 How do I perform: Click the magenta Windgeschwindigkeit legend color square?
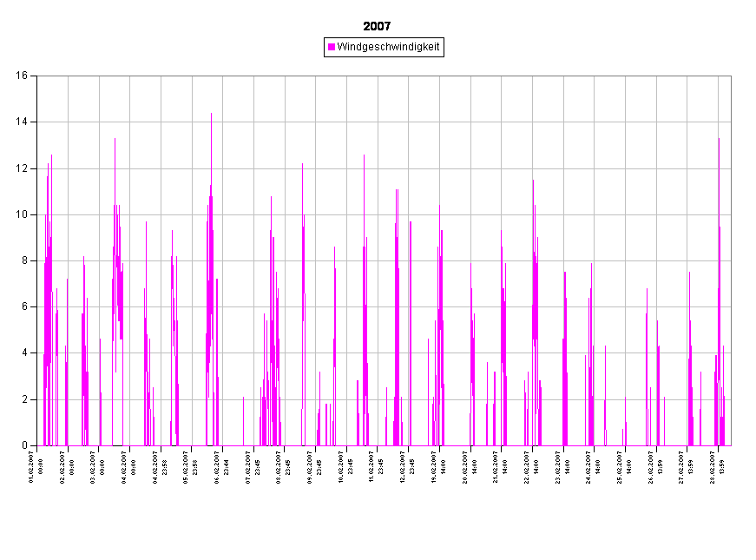(332, 47)
